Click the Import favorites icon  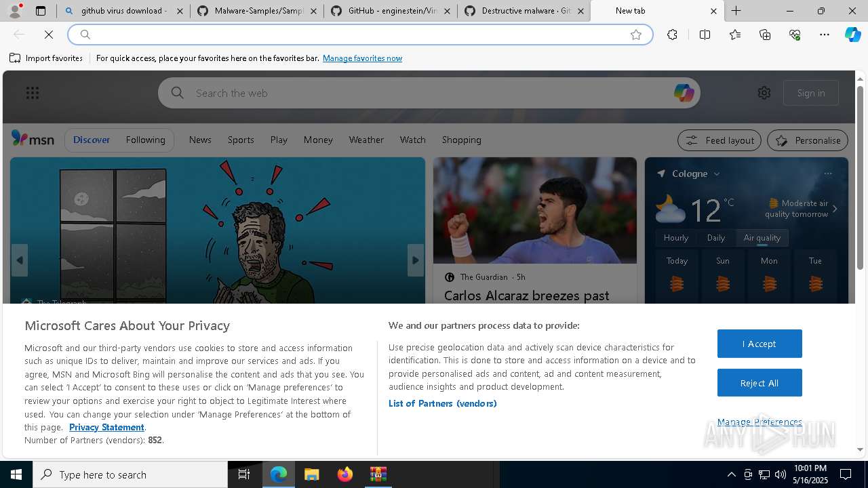15,58
